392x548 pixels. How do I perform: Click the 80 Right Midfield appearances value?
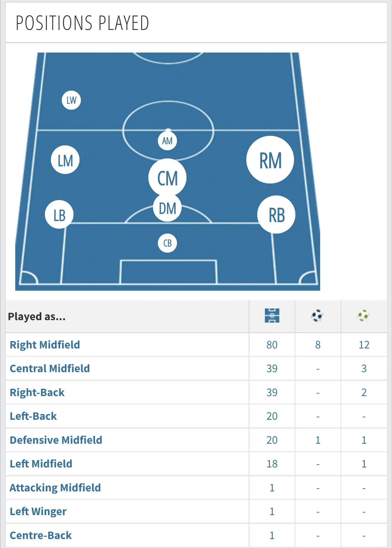coord(272,345)
